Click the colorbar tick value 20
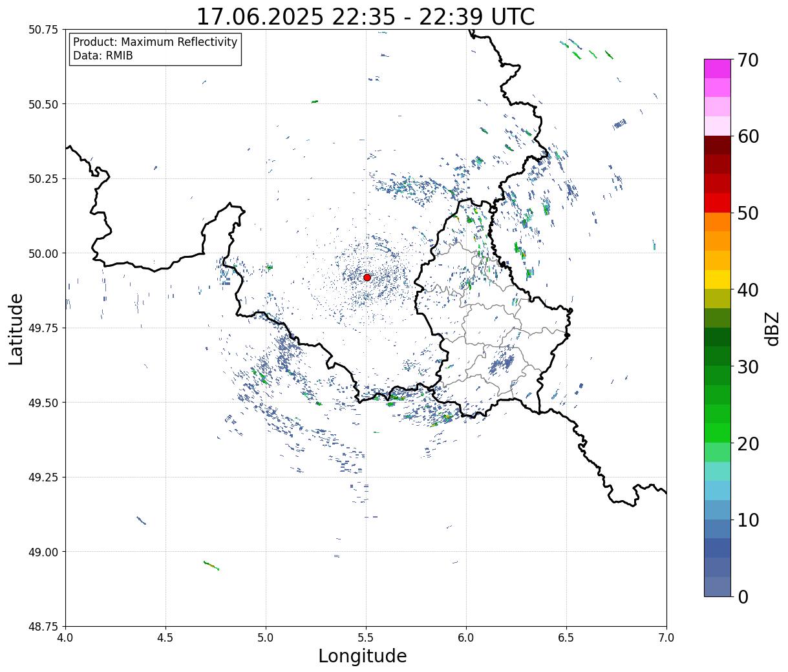This screenshot has height=672, width=788. (747, 444)
